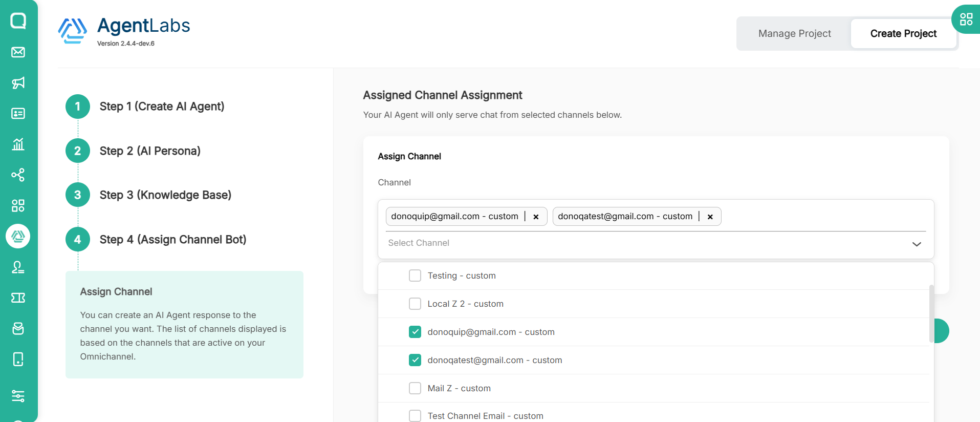
Task: Enable the Mail Z - custom checkbox
Action: (415, 388)
